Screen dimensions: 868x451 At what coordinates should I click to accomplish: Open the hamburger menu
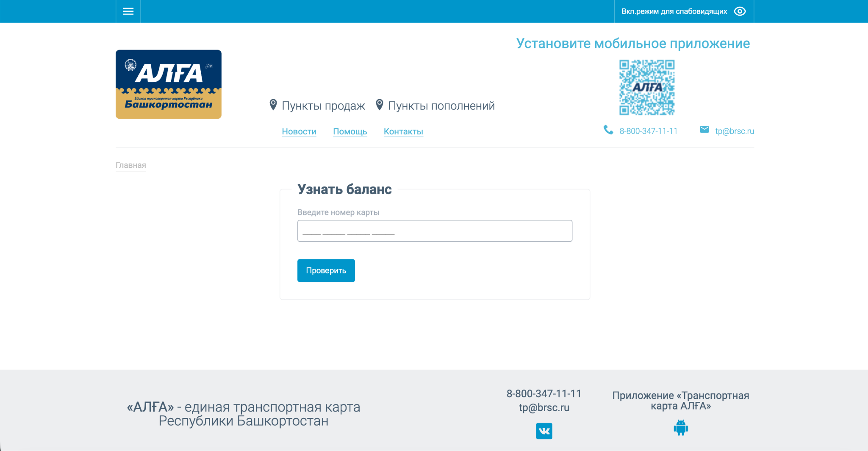click(128, 11)
